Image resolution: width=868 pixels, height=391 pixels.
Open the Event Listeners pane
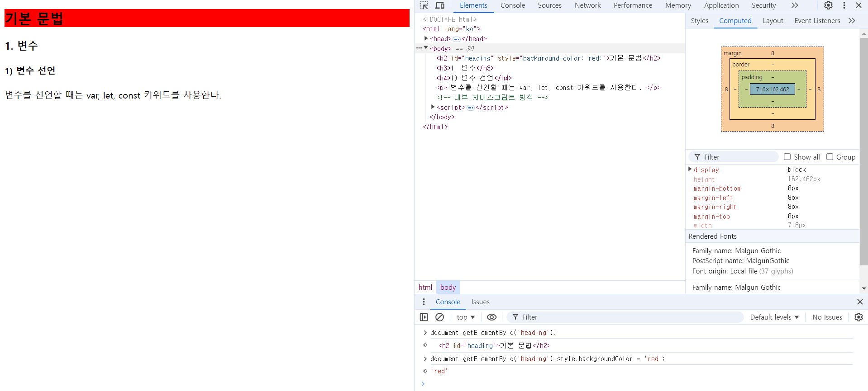coord(817,21)
